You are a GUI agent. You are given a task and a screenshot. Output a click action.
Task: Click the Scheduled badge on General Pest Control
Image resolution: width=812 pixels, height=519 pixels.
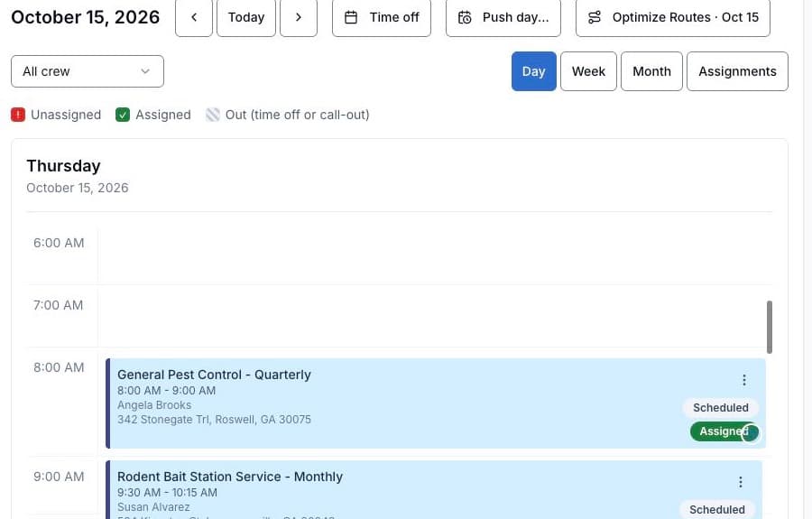pos(720,408)
